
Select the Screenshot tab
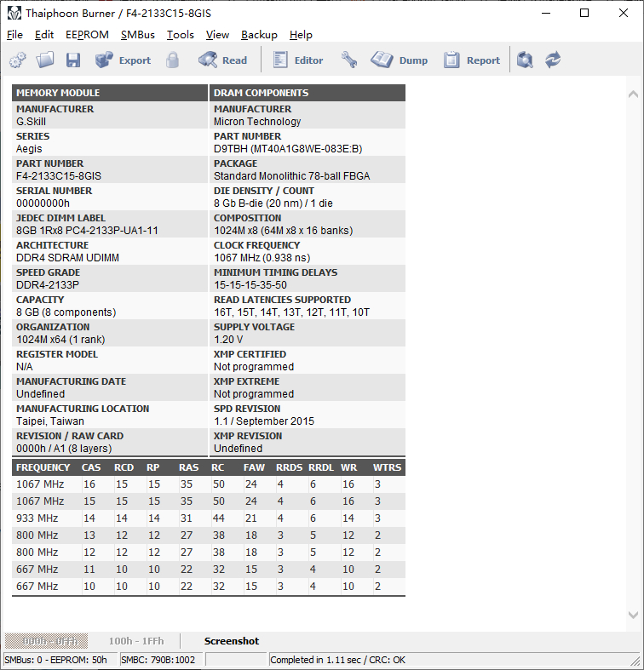(x=232, y=641)
